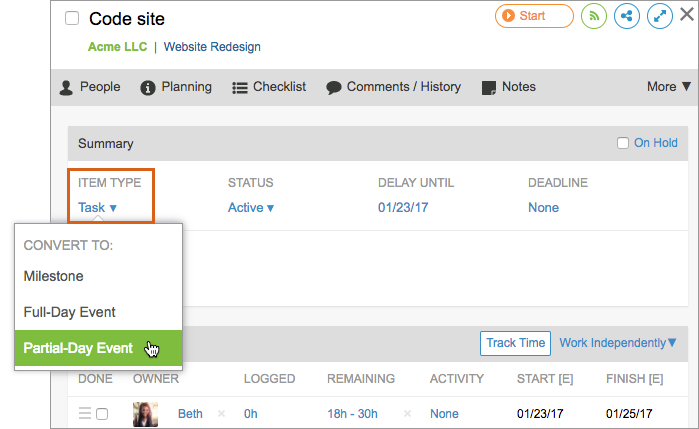The height and width of the screenshot is (429, 699).
Task: Click the X beside remaining hours estimate
Action: pyautogui.click(x=408, y=414)
